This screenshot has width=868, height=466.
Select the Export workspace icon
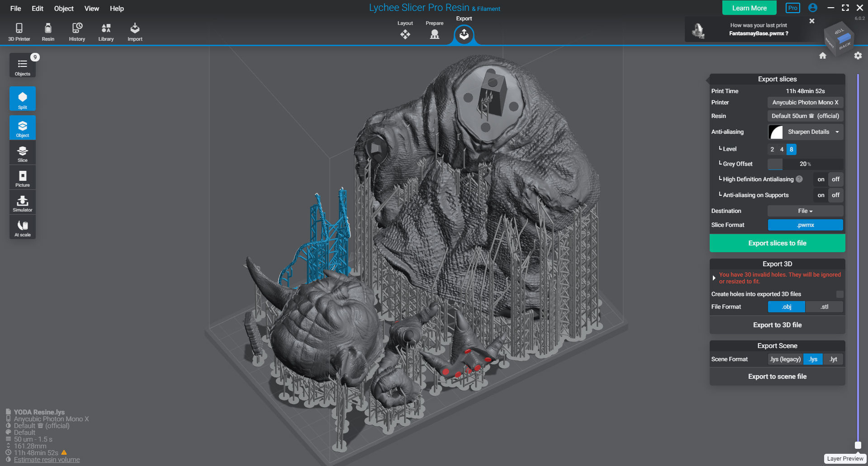(464, 34)
